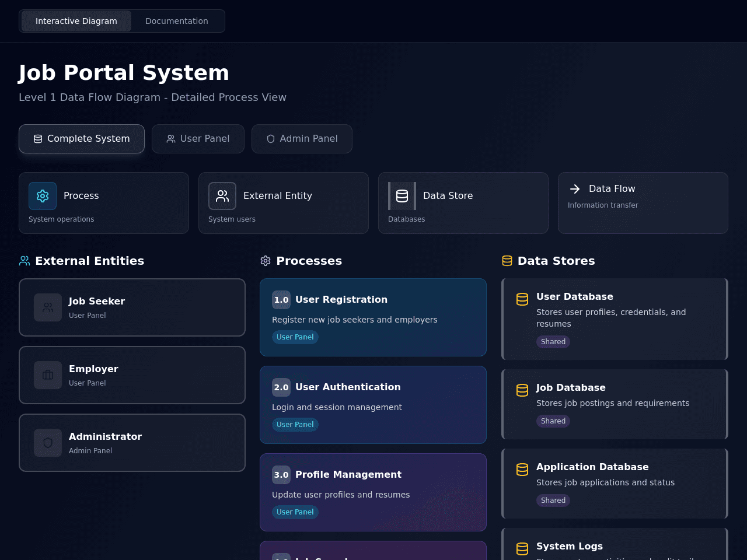Click the Process legend card

click(x=104, y=203)
